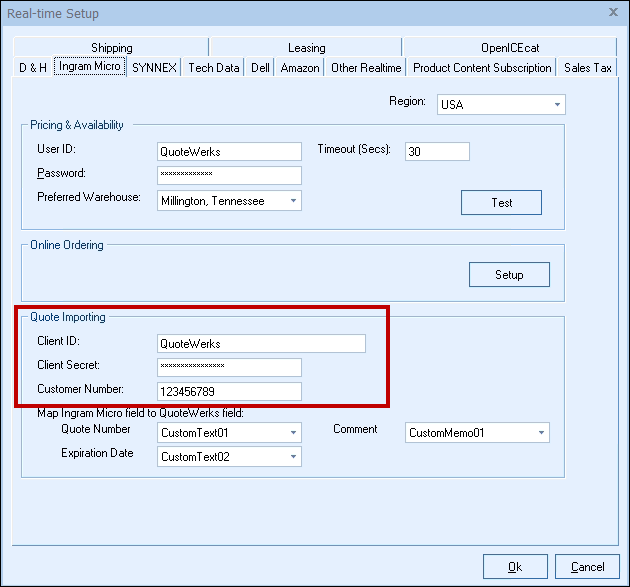Focus the Client Secret field

229,368
